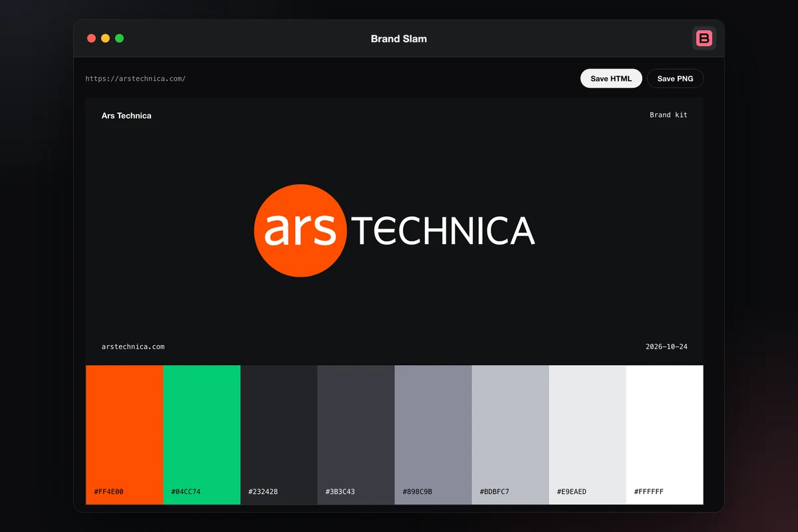Close the window with the red button
Viewport: 798px width, 532px height.
(92, 38)
